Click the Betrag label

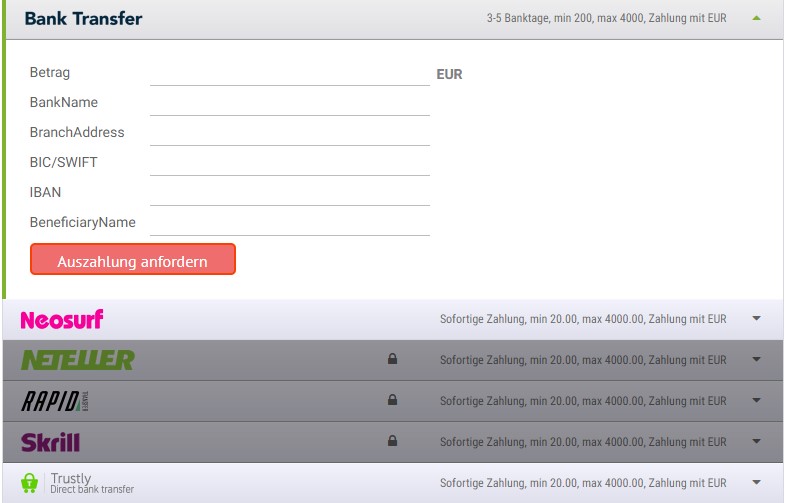pos(50,73)
